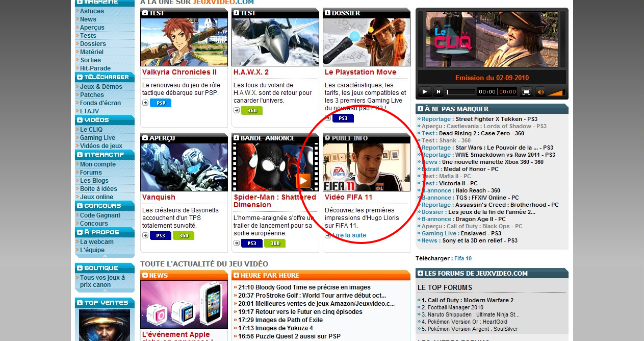
Task: Click the arrow icon in orange NEWS header
Action: click(145, 275)
